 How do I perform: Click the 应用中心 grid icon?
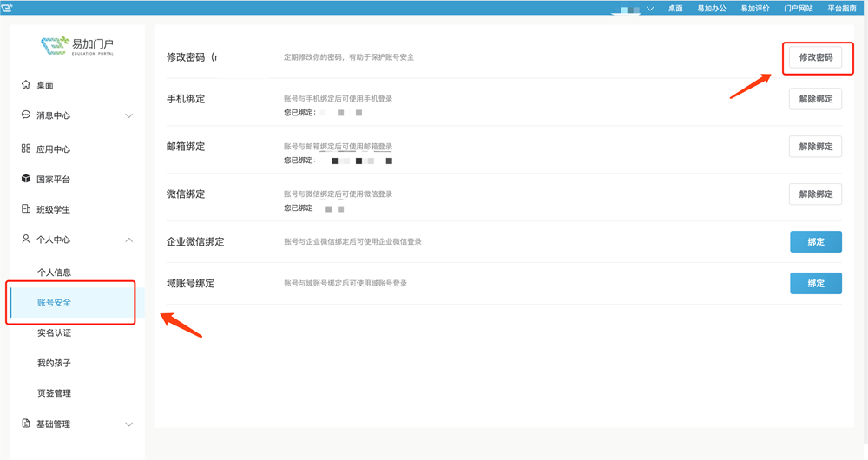[25, 148]
